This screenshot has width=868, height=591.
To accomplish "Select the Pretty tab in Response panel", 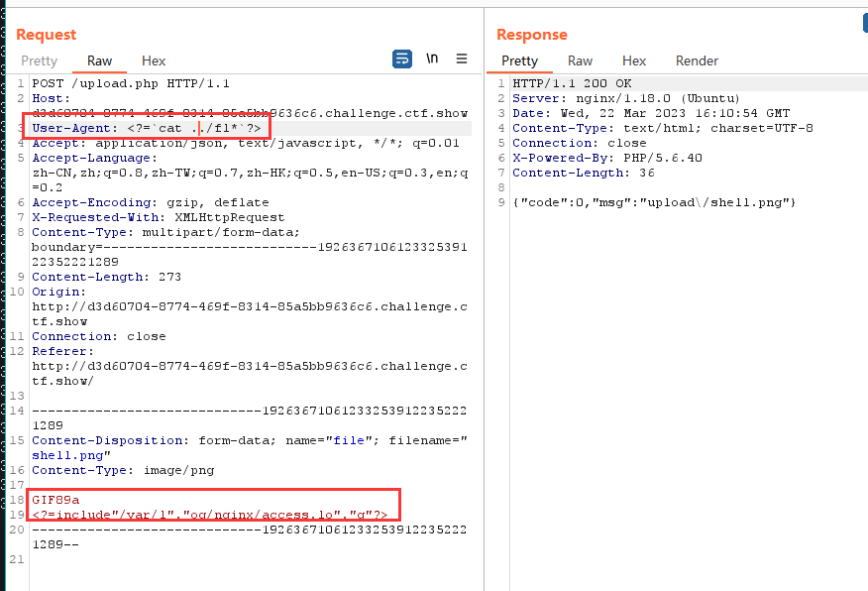I will point(519,61).
